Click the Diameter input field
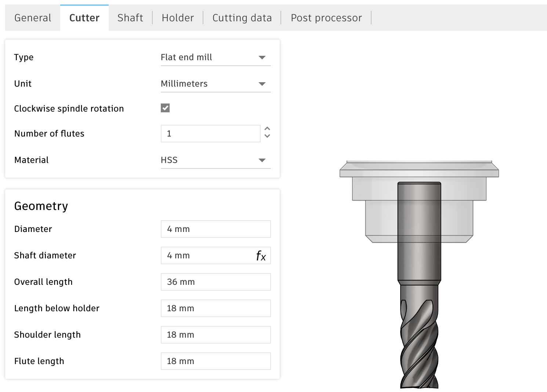Screen dimensions: 547x392 point(215,229)
